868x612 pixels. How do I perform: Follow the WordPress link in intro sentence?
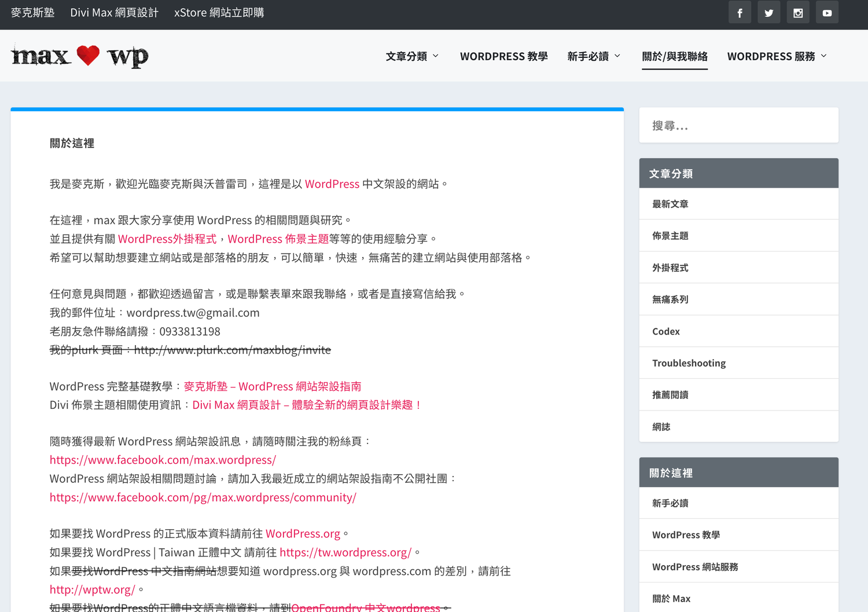coord(332,184)
